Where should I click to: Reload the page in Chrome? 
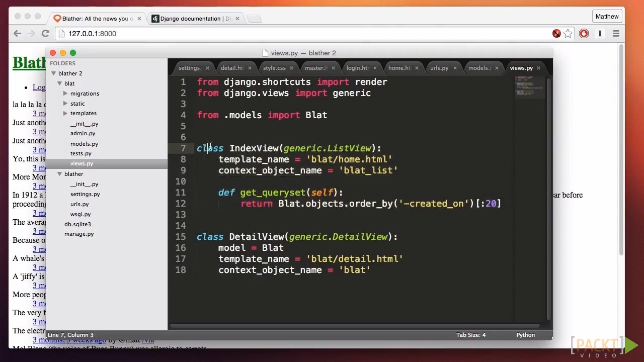click(45, 33)
